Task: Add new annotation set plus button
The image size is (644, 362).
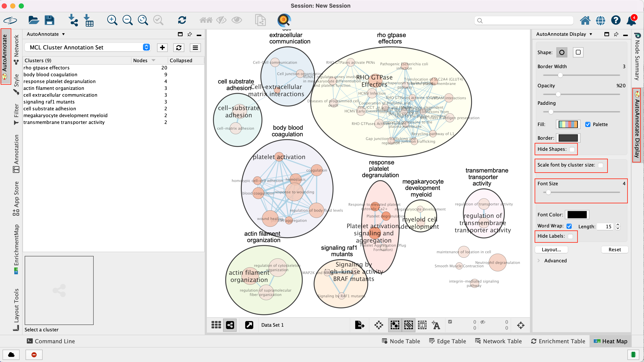Action: [162, 47]
